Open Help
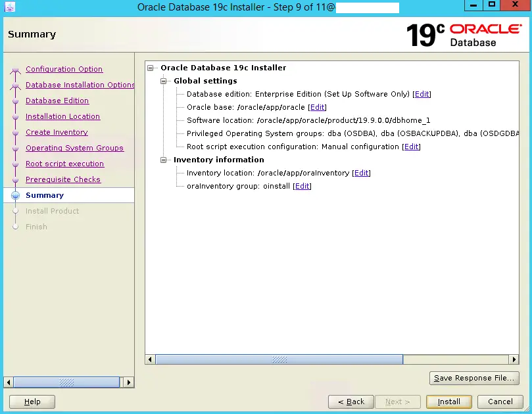The height and width of the screenshot is (414, 532). tap(32, 402)
